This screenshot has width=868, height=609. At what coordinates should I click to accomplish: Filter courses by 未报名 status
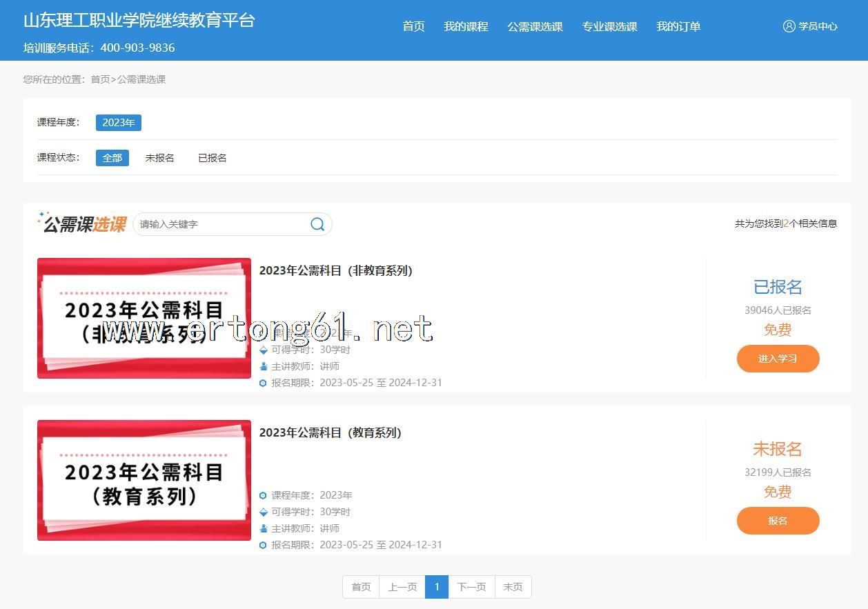159,158
